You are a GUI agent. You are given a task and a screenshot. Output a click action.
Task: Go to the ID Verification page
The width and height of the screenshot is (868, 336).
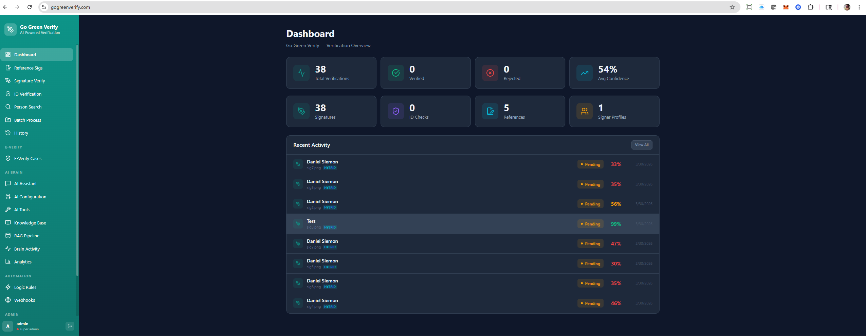[x=28, y=94]
